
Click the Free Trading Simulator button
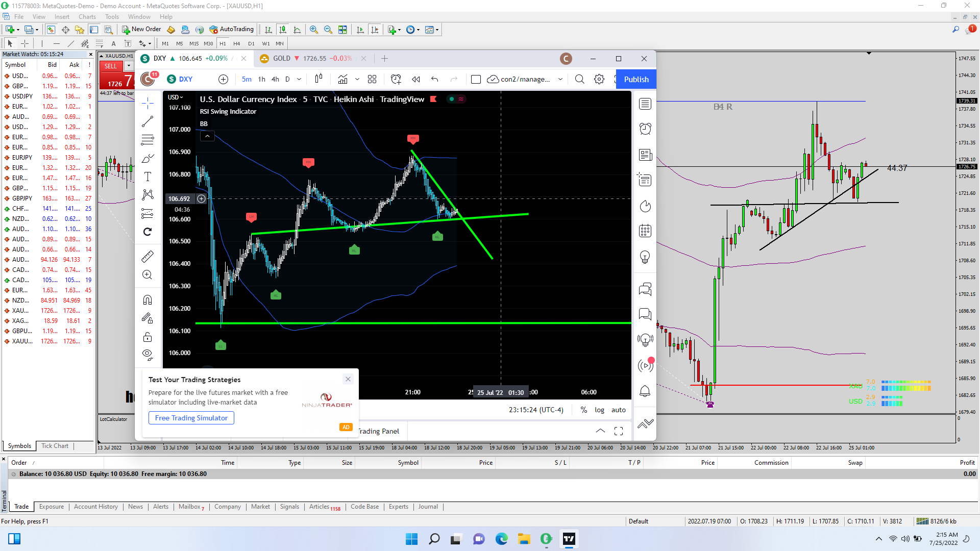191,418
